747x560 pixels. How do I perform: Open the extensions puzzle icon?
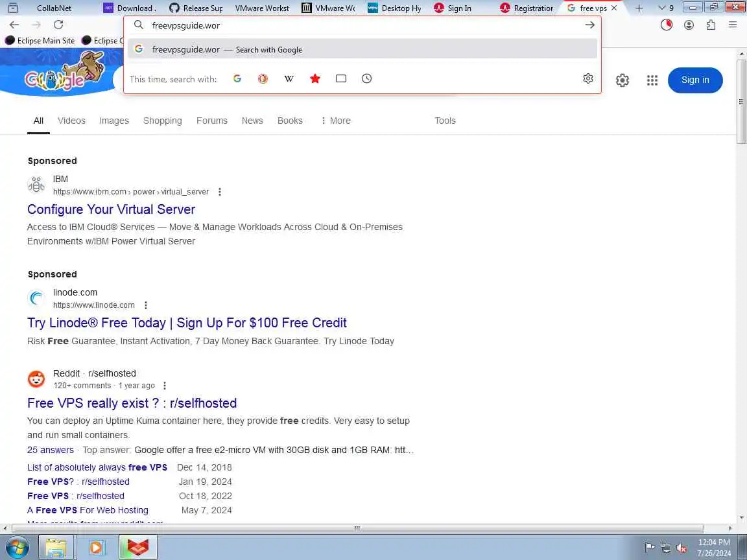[711, 25]
